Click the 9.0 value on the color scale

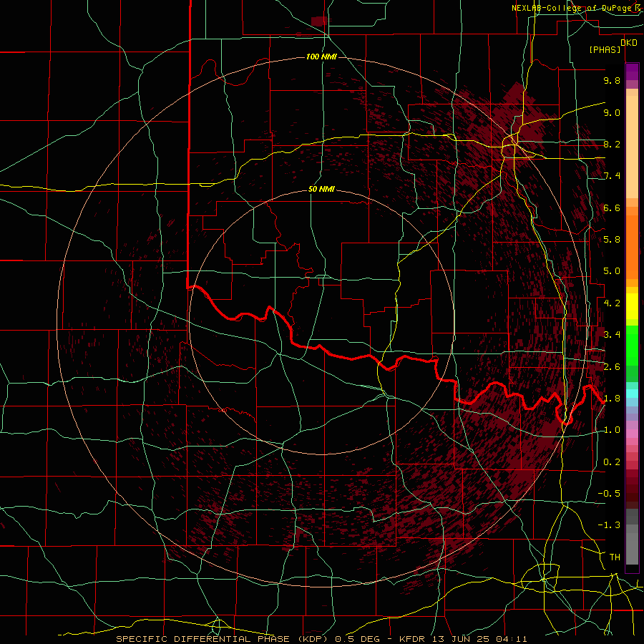coord(612,112)
